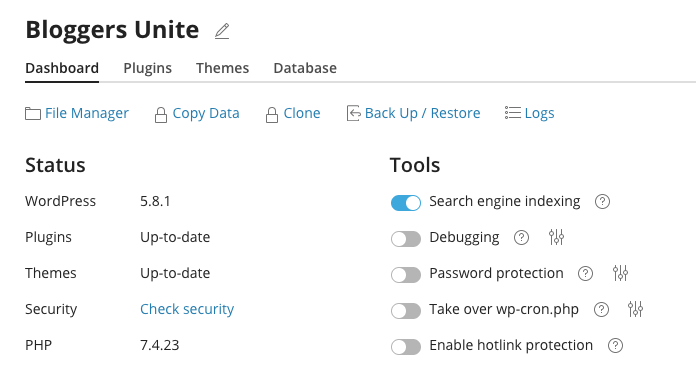Click the Copy Data lock icon

pos(161,115)
